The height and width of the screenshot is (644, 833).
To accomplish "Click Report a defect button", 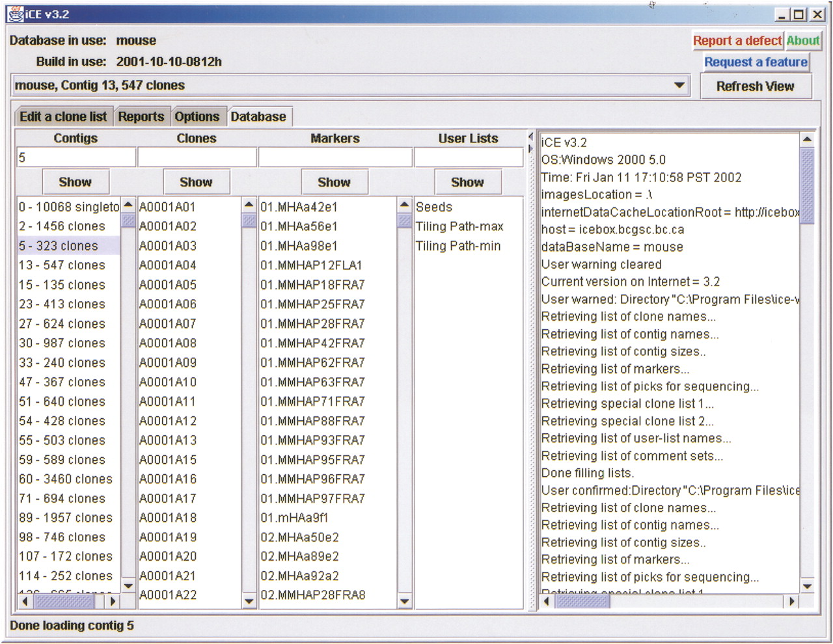I will [x=737, y=41].
